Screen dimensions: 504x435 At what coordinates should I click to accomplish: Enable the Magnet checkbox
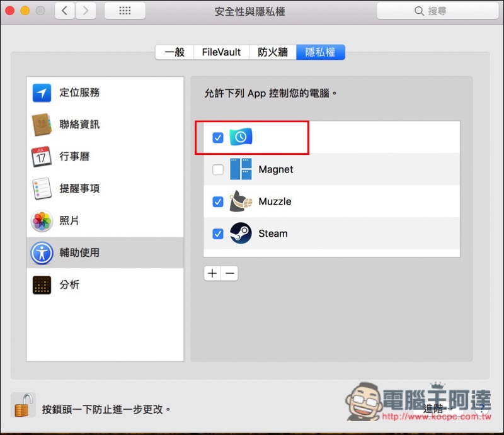pyautogui.click(x=218, y=170)
